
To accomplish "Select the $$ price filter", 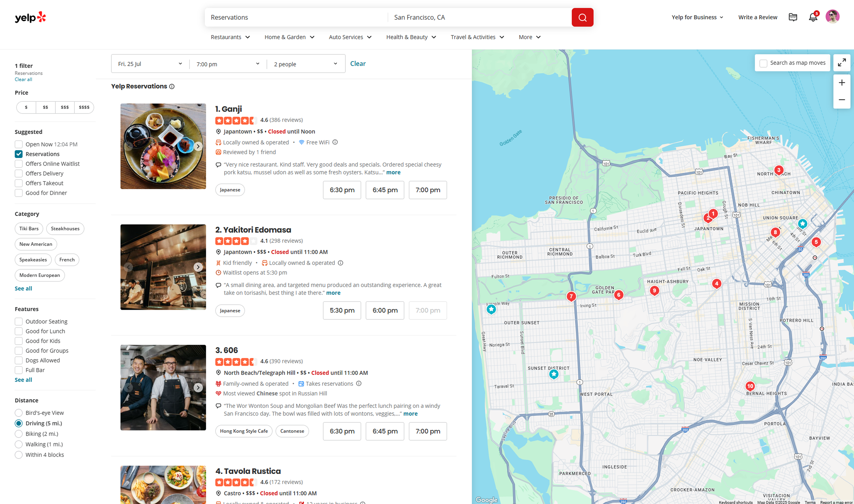I will click(x=46, y=107).
